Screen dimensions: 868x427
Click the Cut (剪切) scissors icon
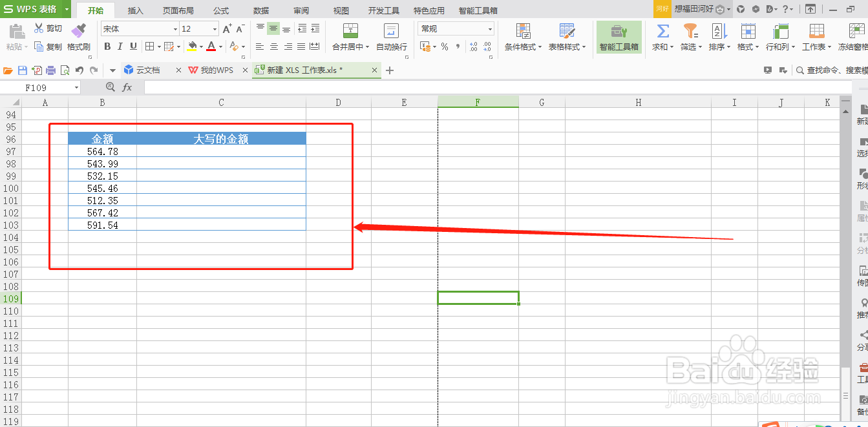click(x=39, y=28)
